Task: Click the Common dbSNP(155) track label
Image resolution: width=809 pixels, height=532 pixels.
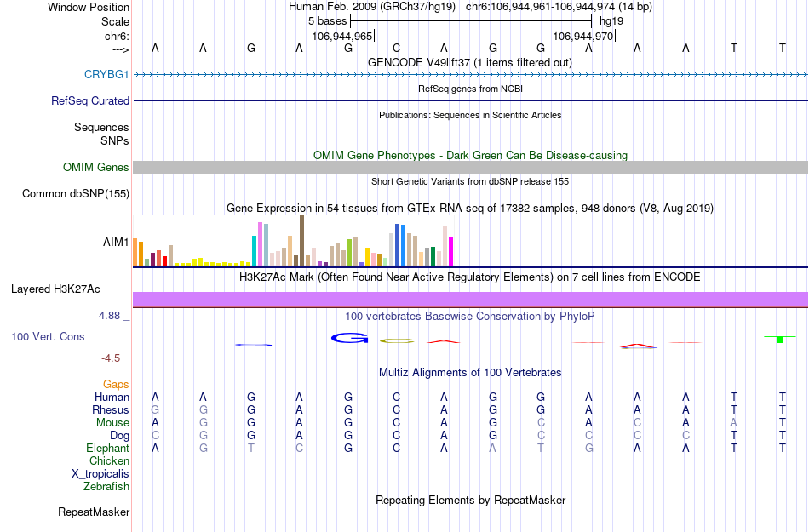Action: [75, 193]
